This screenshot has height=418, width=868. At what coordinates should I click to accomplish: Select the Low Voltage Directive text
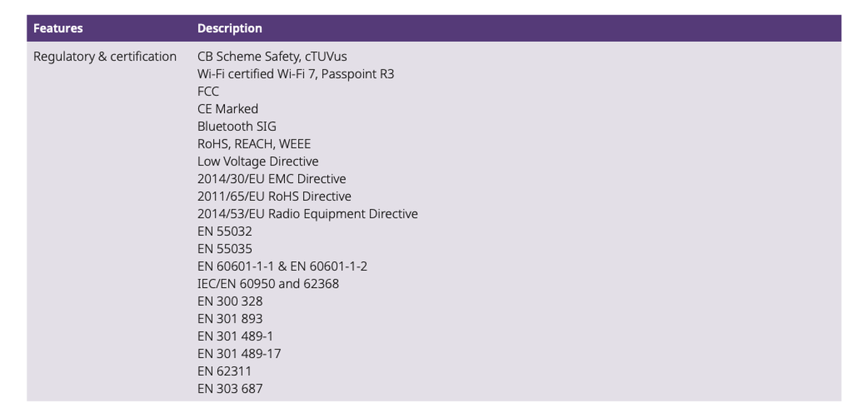[258, 161]
